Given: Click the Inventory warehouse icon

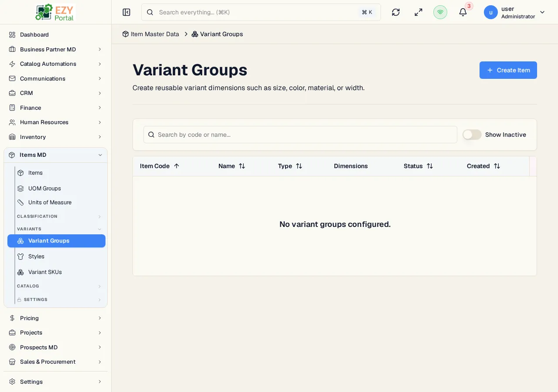Looking at the screenshot, I should (12, 137).
